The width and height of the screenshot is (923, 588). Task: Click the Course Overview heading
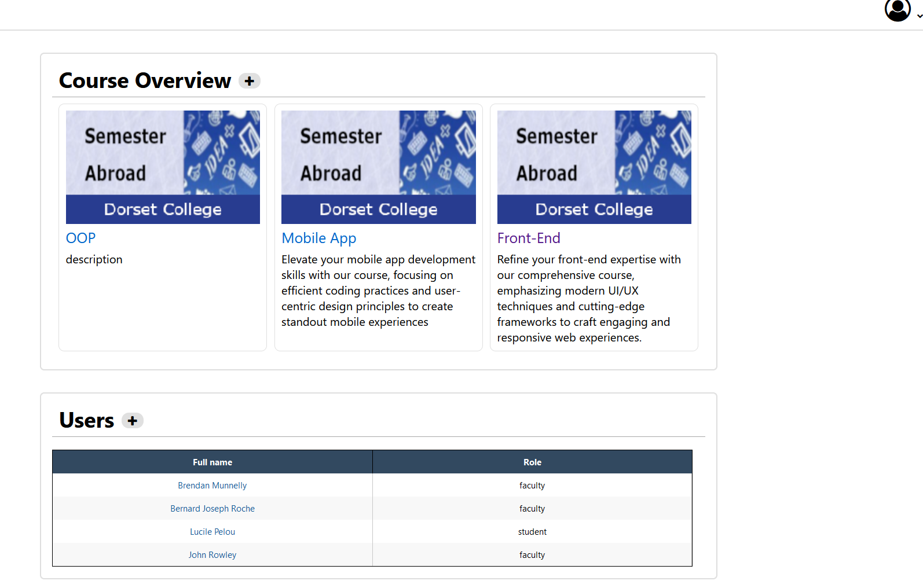point(145,80)
